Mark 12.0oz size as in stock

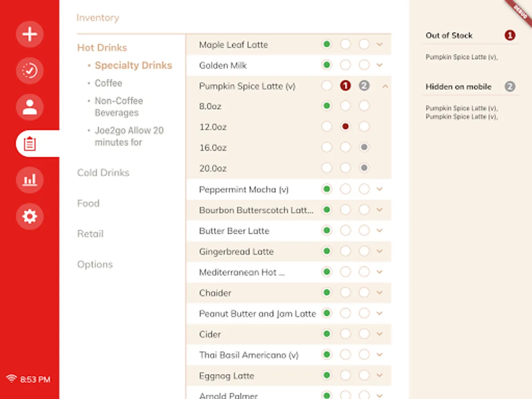point(327,127)
